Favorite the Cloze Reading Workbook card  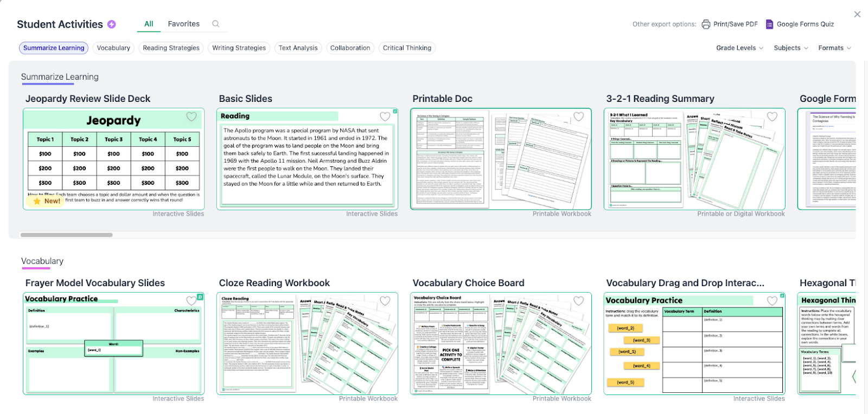click(385, 301)
